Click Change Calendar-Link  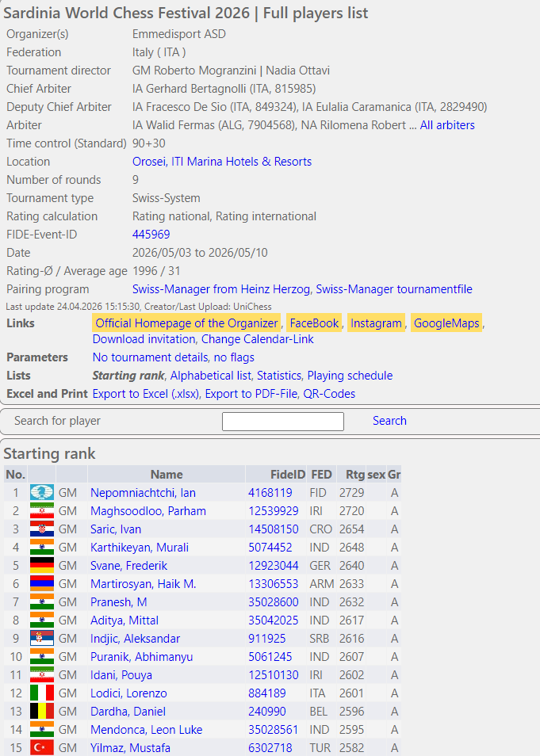(x=258, y=339)
